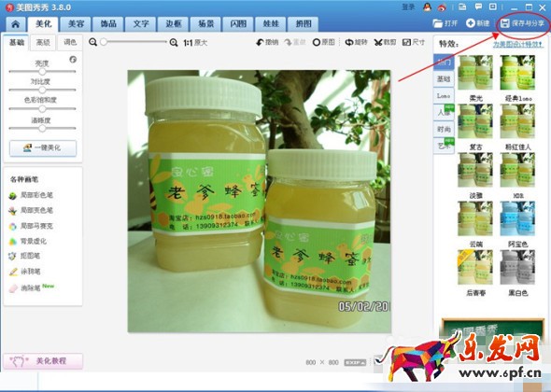Switch to the 文字 text tab

click(x=141, y=24)
